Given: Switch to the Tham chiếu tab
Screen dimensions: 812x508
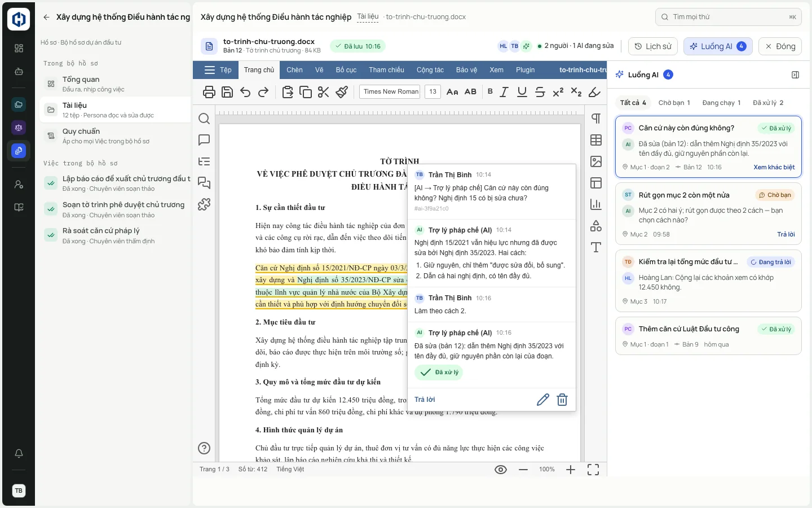Looking at the screenshot, I should pos(386,70).
